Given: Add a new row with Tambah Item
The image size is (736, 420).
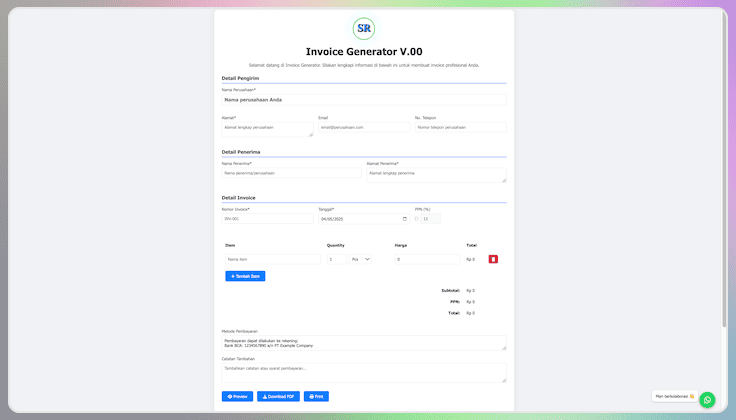Looking at the screenshot, I should [245, 276].
